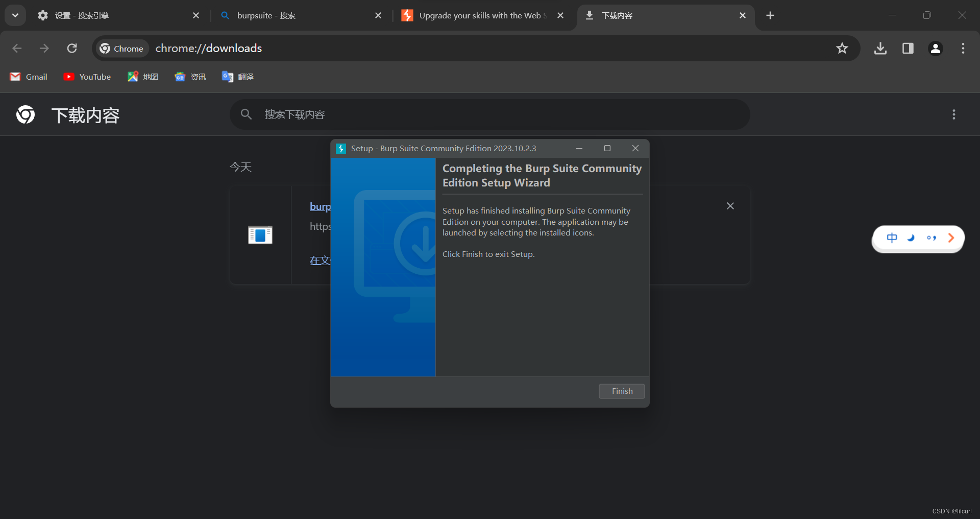Screen dimensions: 980x519
Task: Click the 今天 date heading
Action: (x=240, y=167)
